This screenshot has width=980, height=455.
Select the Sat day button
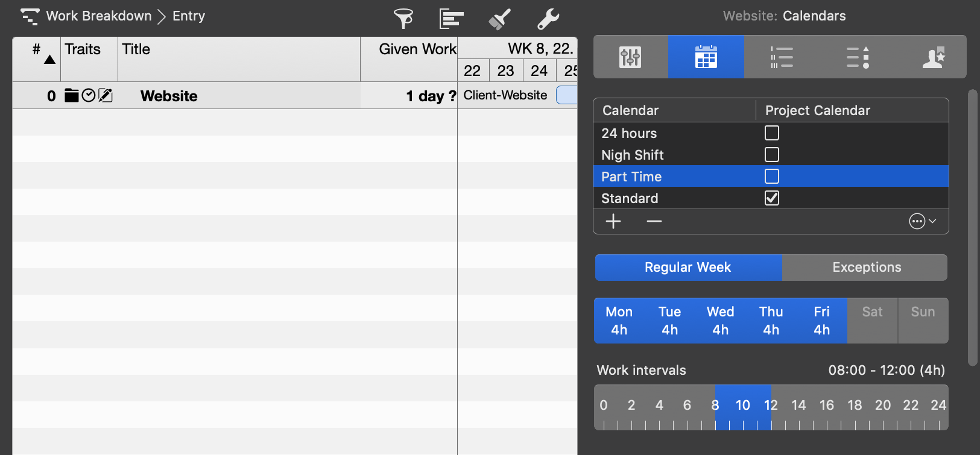tap(872, 321)
